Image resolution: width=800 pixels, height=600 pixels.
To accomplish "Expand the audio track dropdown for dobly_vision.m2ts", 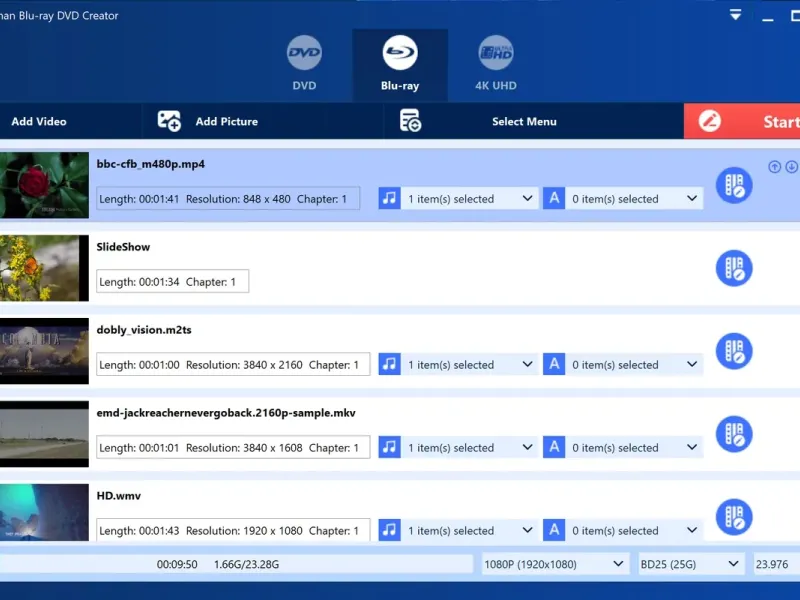I will [x=470, y=364].
